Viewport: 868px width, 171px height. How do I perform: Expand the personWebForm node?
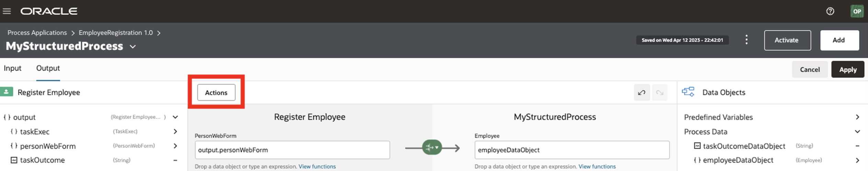pos(175,146)
